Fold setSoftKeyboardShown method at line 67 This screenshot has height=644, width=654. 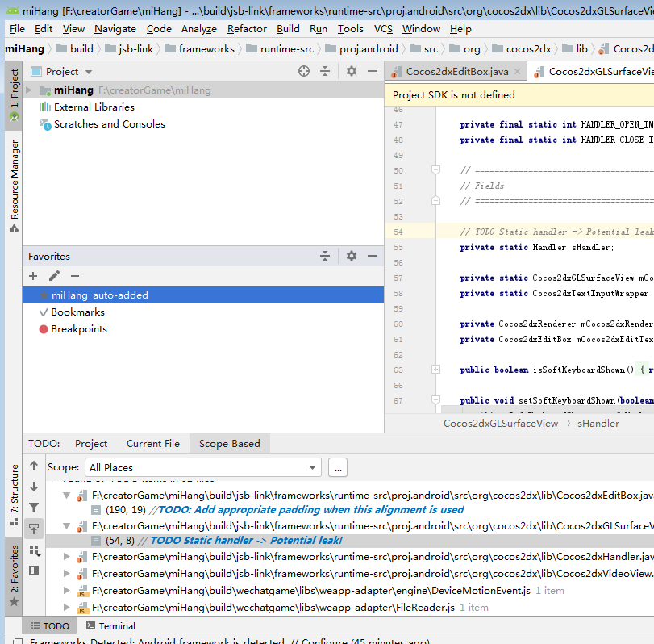point(435,399)
